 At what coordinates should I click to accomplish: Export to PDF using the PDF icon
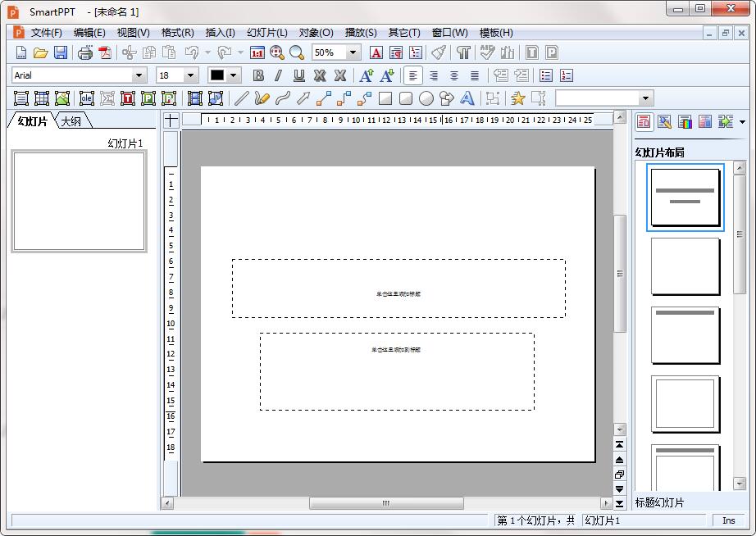click(x=105, y=52)
